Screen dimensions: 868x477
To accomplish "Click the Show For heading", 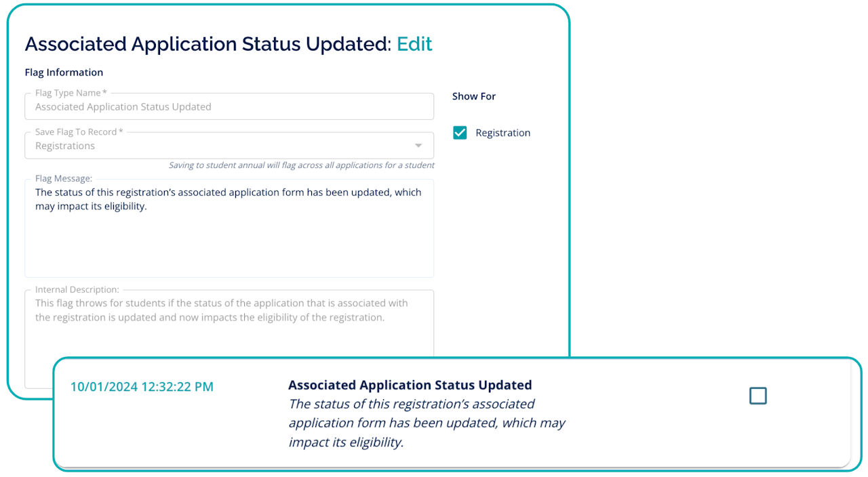I will [x=473, y=96].
